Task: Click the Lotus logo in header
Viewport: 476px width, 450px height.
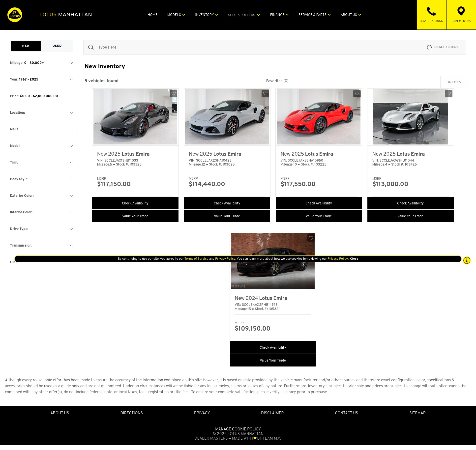Action: tap(15, 15)
